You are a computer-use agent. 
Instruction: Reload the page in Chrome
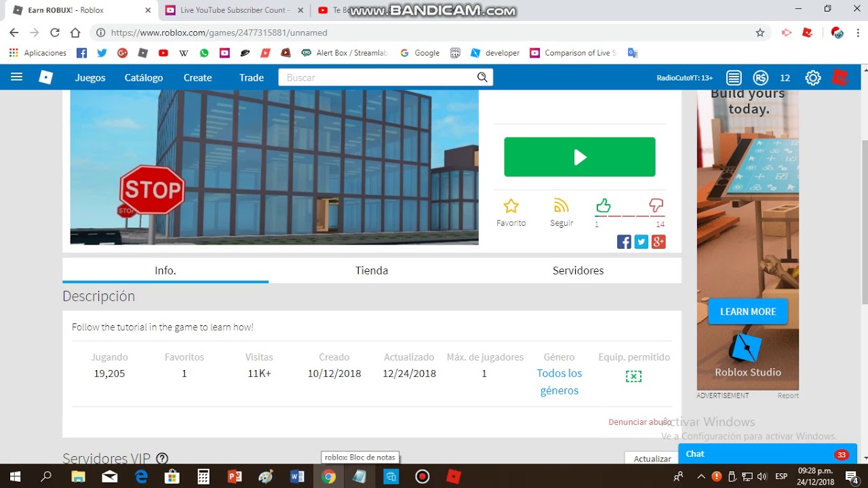point(55,33)
